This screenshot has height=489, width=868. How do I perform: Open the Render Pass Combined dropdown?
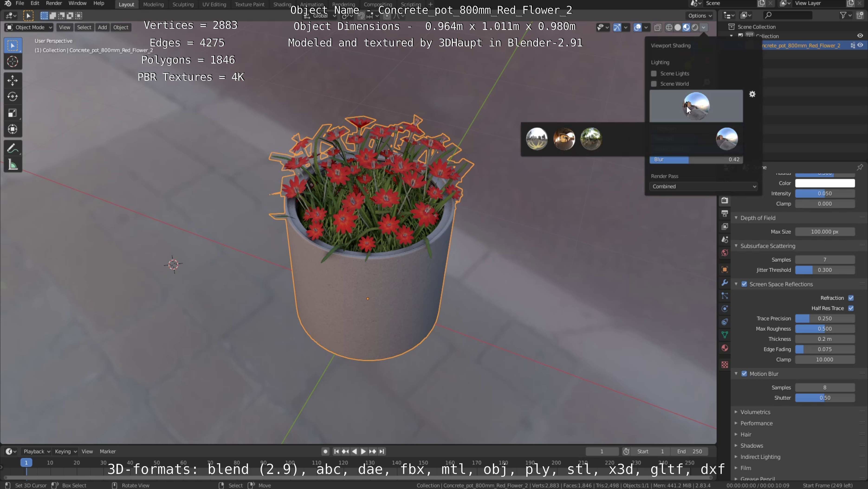click(x=703, y=186)
